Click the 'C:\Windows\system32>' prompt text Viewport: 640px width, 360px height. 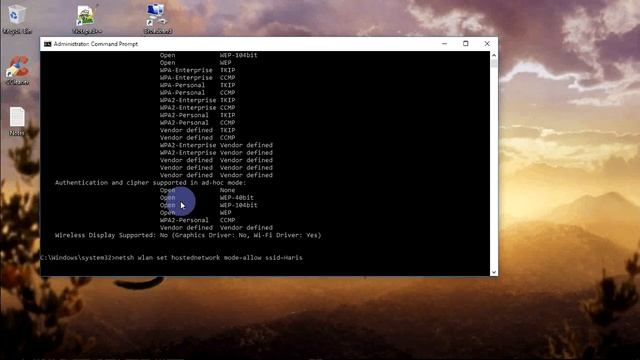[x=78, y=258]
